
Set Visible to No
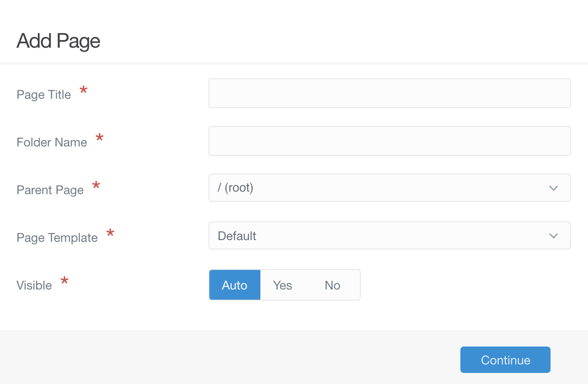[x=332, y=285]
